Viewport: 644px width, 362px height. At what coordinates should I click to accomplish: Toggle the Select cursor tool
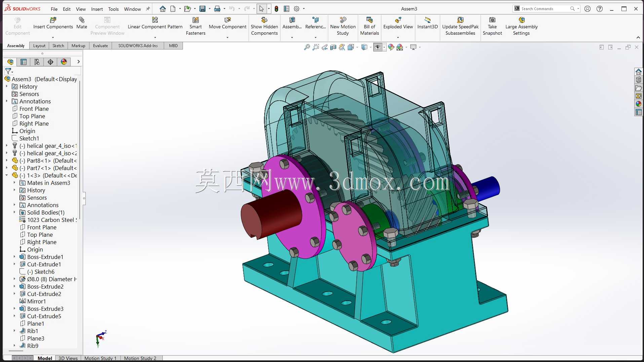coord(261,9)
